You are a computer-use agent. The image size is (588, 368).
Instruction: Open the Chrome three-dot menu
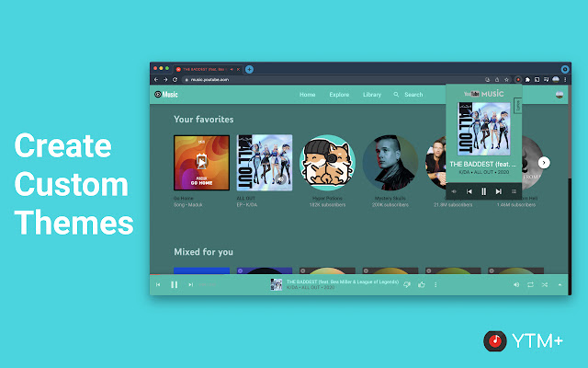click(x=565, y=80)
